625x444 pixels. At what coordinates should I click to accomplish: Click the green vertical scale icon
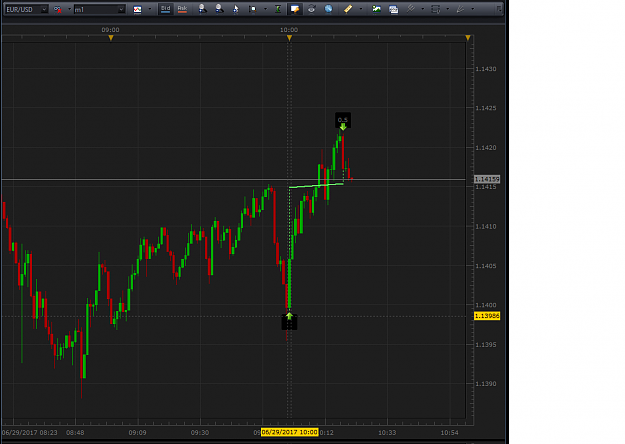(x=278, y=9)
